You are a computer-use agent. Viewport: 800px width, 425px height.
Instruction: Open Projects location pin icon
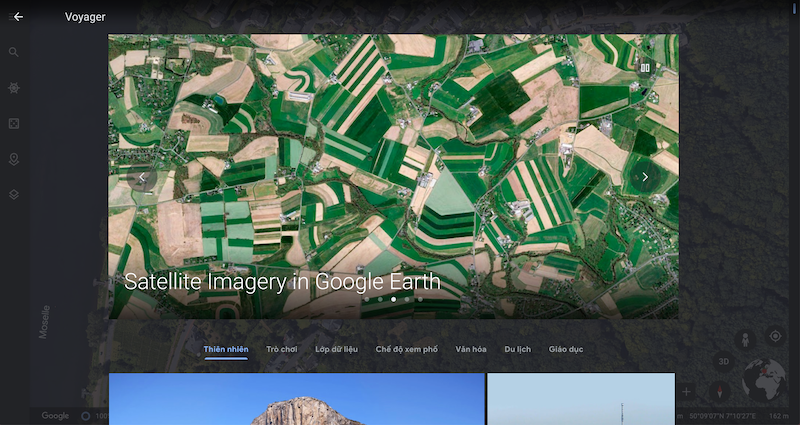pyautogui.click(x=14, y=159)
